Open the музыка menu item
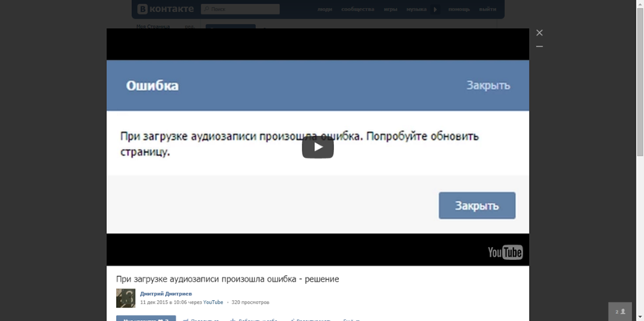644x321 pixels. (416, 9)
